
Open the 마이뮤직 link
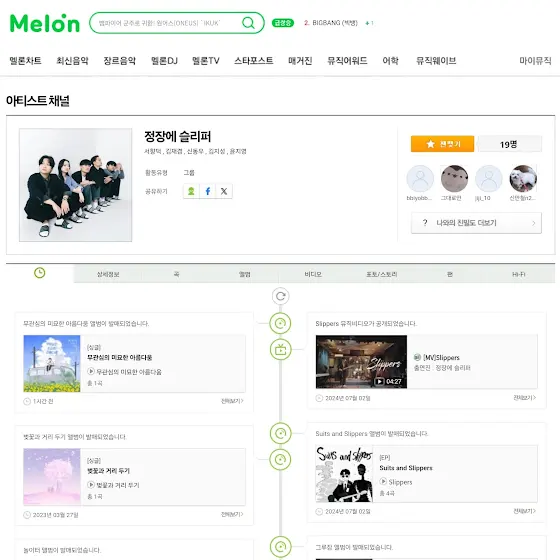pyautogui.click(x=535, y=61)
